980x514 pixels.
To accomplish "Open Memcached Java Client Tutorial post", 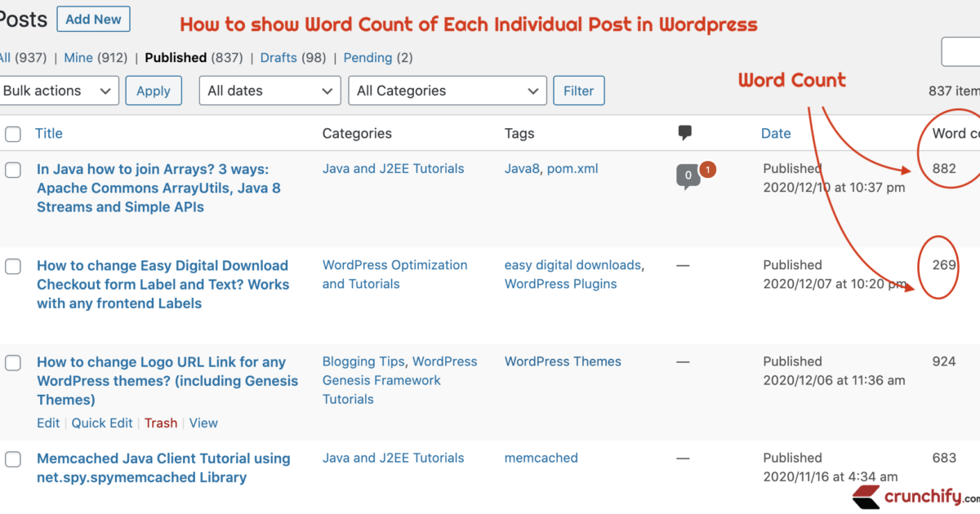I will click(163, 468).
